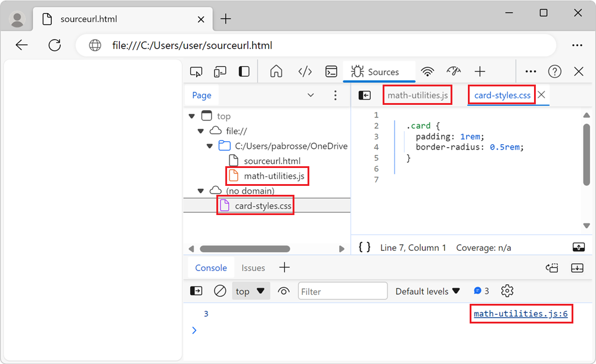Image resolution: width=596 pixels, height=364 pixels.
Task: Click the math-utilities.js:6 console link
Action: pos(520,313)
